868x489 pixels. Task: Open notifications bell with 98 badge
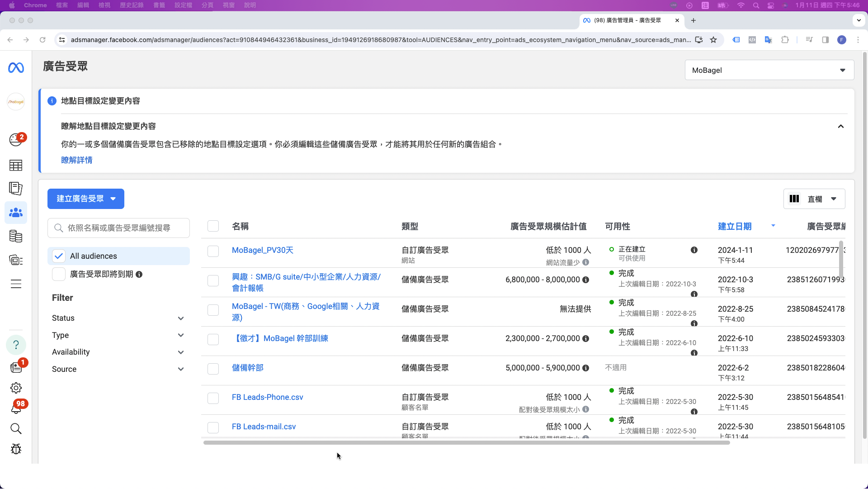click(16, 408)
